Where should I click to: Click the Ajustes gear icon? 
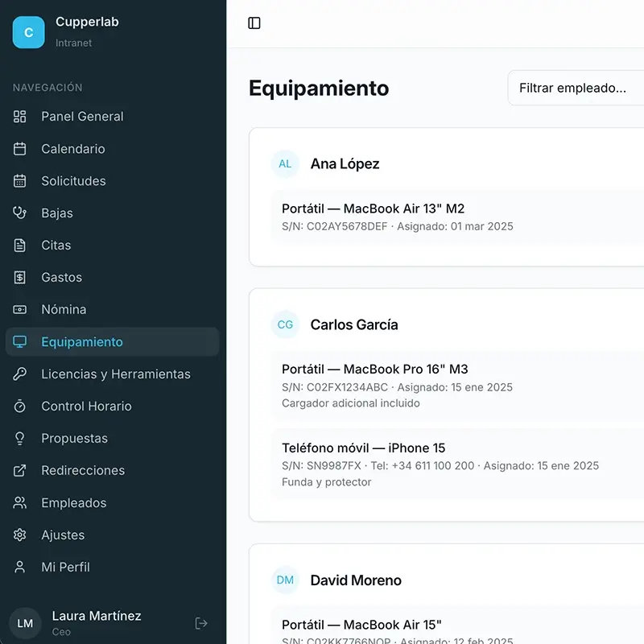coord(19,535)
